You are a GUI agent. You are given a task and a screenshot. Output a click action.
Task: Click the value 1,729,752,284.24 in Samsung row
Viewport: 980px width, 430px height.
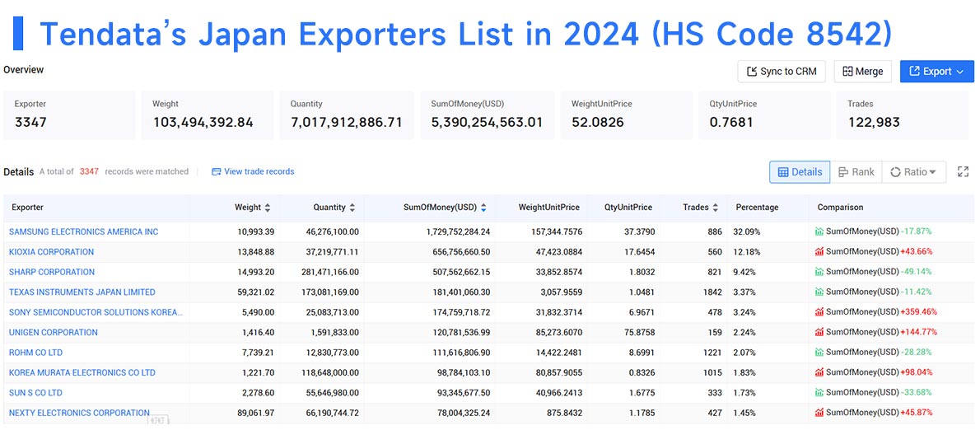point(458,231)
